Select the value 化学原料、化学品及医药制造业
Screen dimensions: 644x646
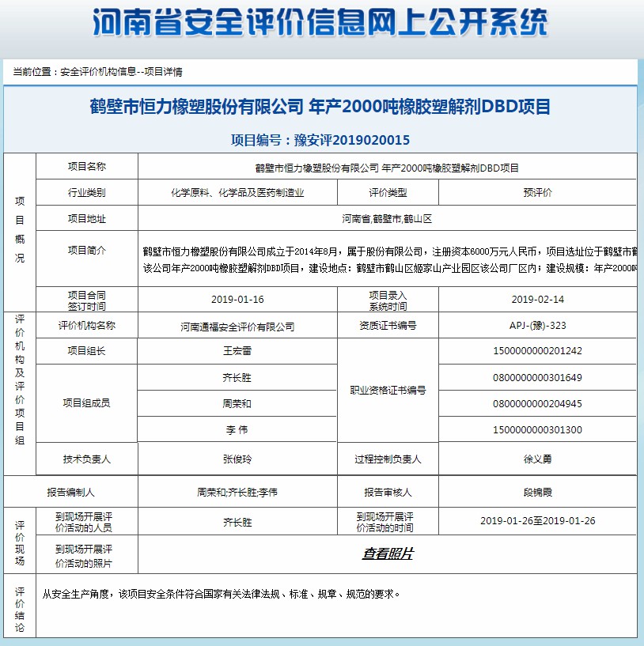tap(237, 193)
